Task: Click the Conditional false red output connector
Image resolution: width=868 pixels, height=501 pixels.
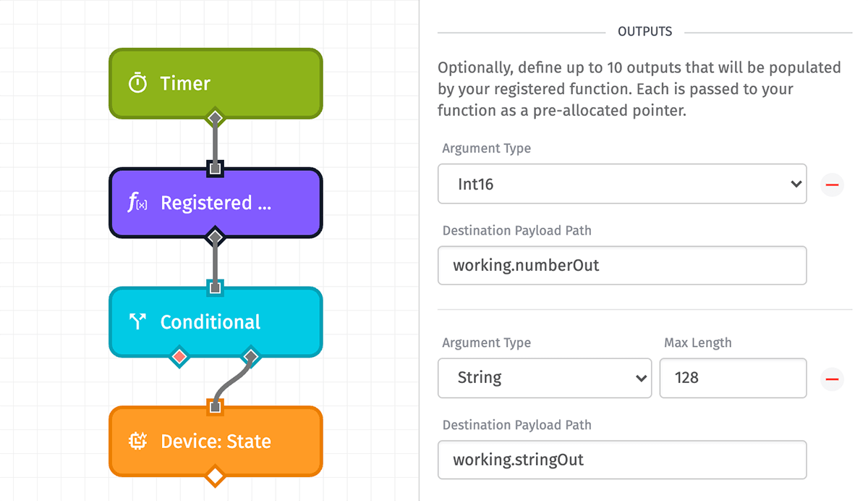Action: tap(179, 356)
